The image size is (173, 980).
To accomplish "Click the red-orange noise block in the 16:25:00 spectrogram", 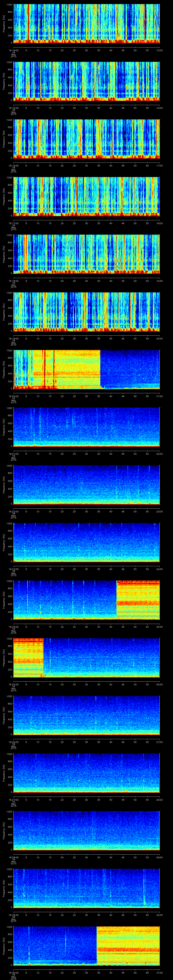I will [x=29, y=657].
